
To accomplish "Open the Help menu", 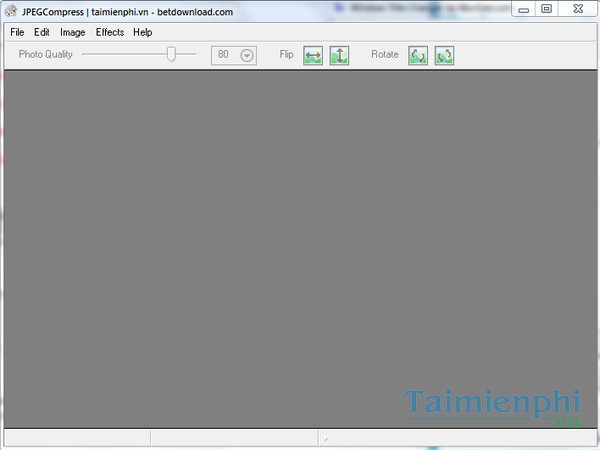I will click(x=143, y=32).
